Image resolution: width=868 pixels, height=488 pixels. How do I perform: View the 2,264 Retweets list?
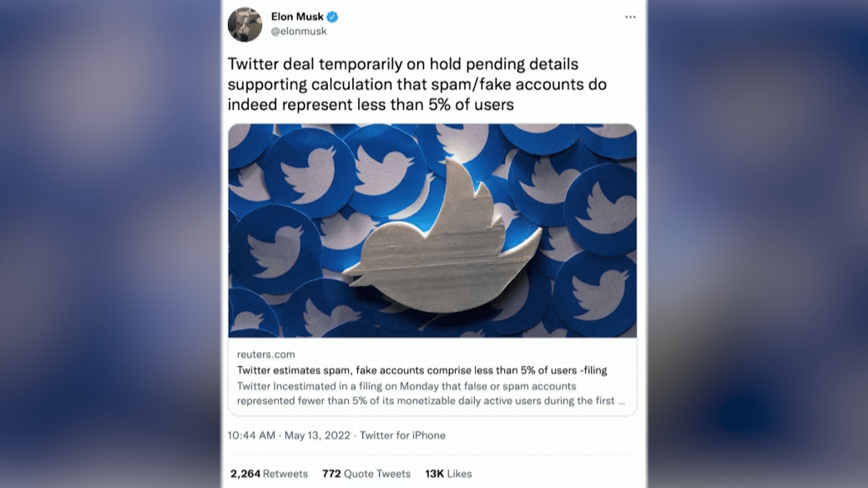[269, 474]
